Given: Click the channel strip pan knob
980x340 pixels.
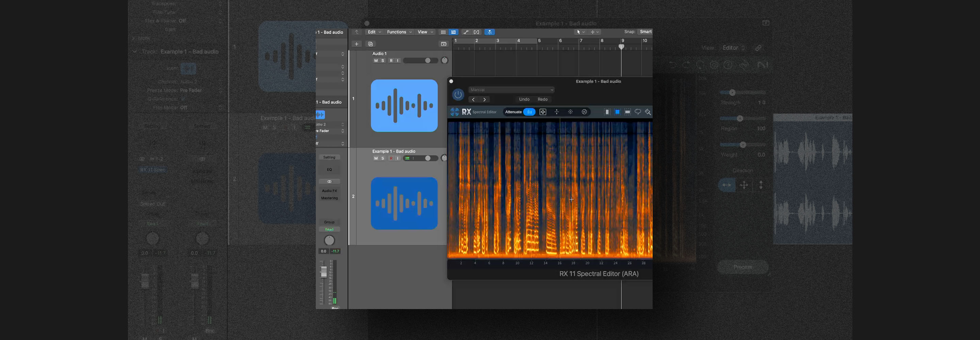Looking at the screenshot, I should [x=329, y=240].
